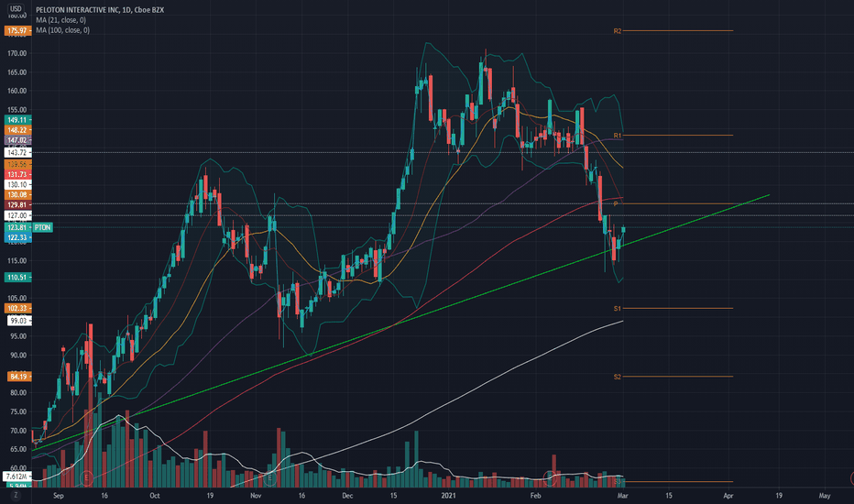Image resolution: width=854 pixels, height=504 pixels.
Task: Open the September earnings E marker
Action: [x=86, y=478]
